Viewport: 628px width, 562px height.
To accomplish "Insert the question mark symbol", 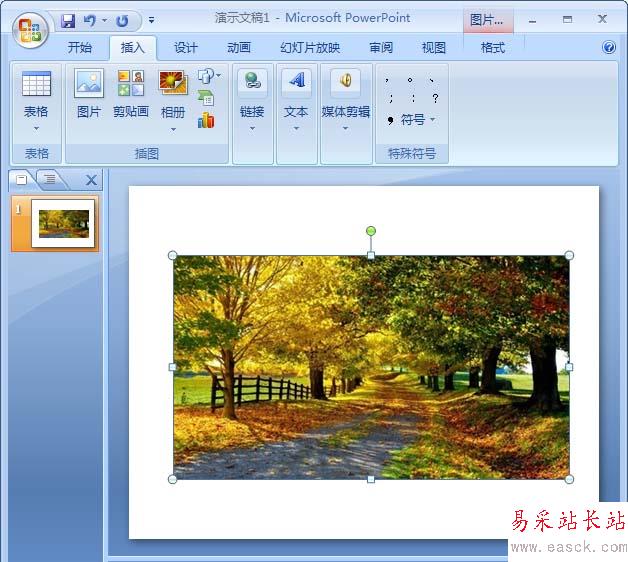I will click(435, 98).
